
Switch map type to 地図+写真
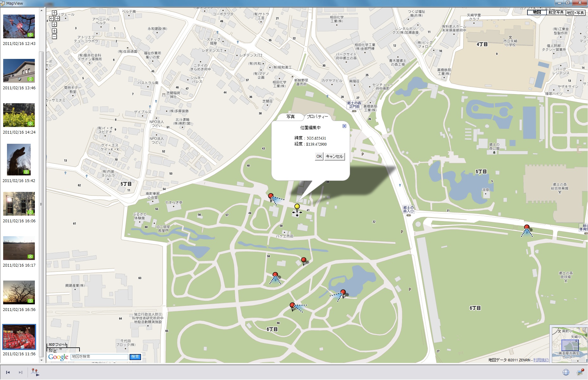pos(575,13)
